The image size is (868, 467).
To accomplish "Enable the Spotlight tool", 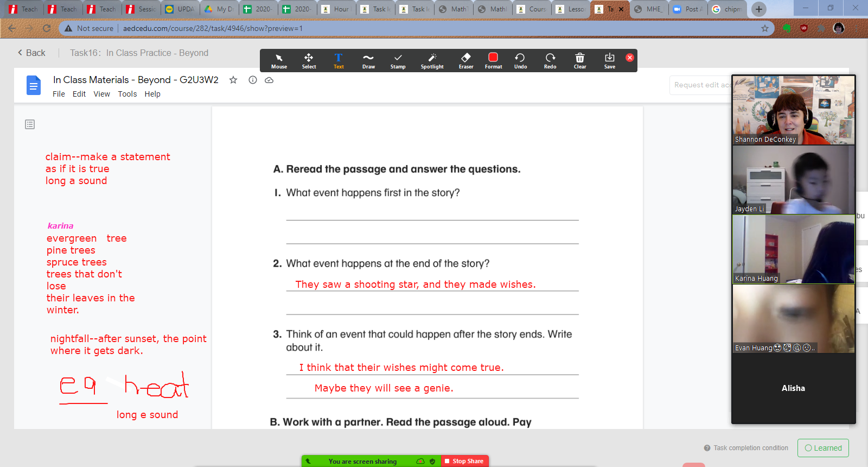I will tap(432, 61).
